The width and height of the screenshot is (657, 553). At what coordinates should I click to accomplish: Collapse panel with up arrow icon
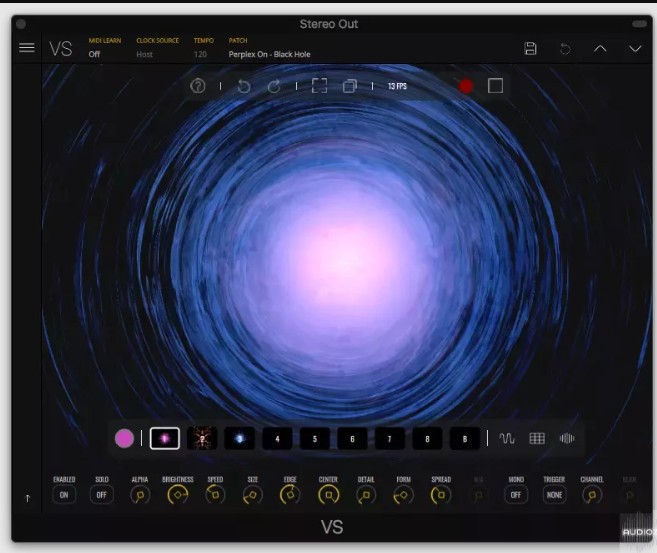click(28, 498)
